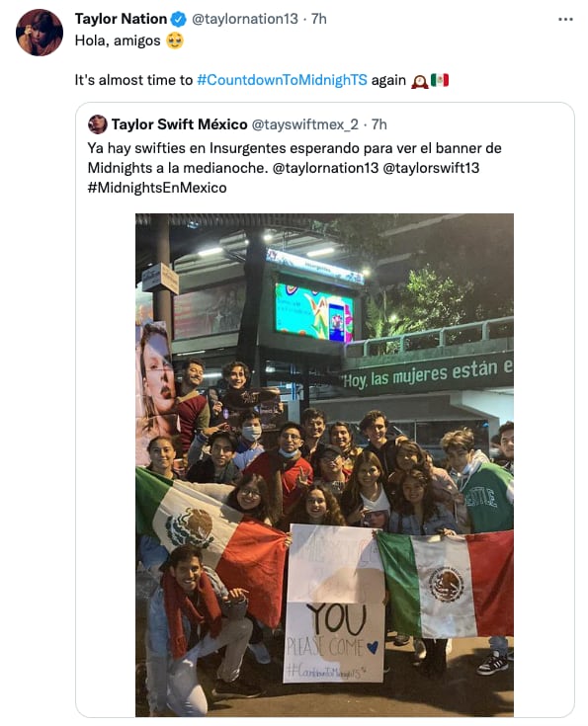Image resolution: width=588 pixels, height=726 pixels.
Task: Click the heart-eyes emoji after amigos
Action: 175,40
